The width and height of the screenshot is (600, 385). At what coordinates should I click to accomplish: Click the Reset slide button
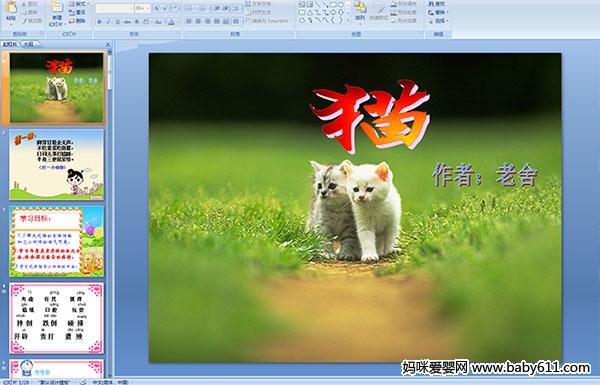78,12
